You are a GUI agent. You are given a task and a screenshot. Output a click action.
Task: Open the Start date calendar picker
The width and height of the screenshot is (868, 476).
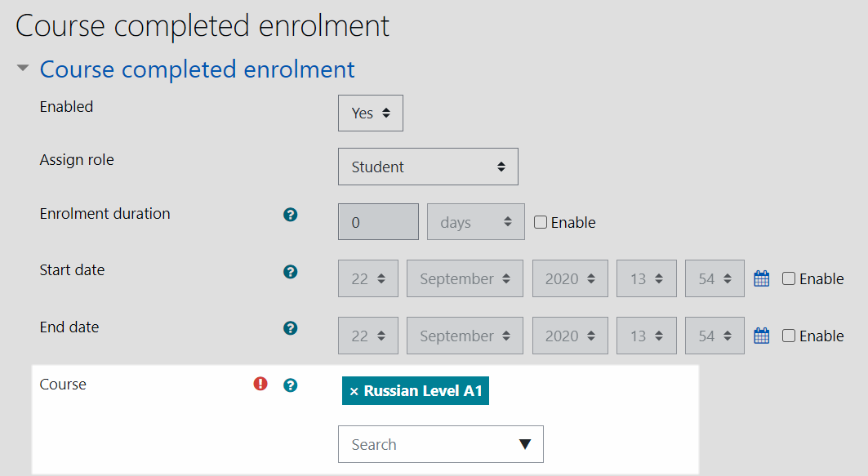(761, 278)
